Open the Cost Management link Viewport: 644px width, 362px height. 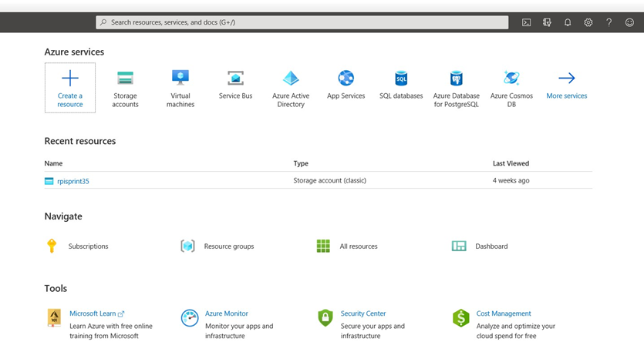point(504,313)
